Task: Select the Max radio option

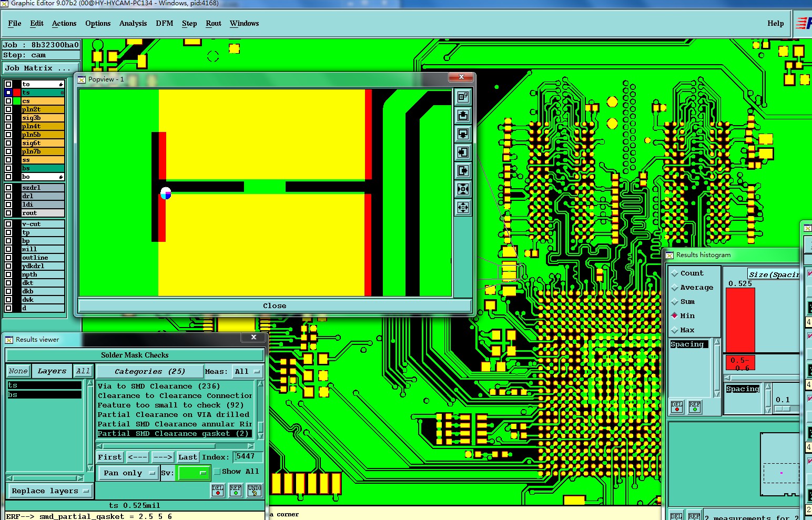Action: pos(675,330)
